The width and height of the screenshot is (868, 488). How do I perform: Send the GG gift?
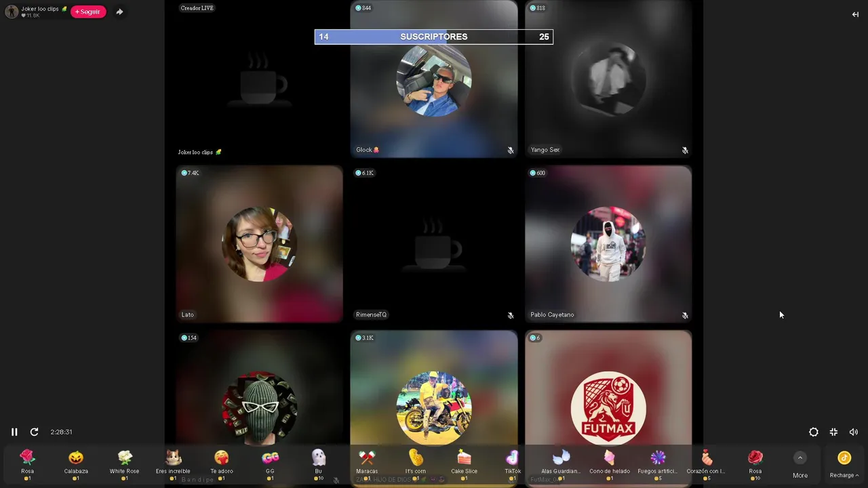(270, 465)
